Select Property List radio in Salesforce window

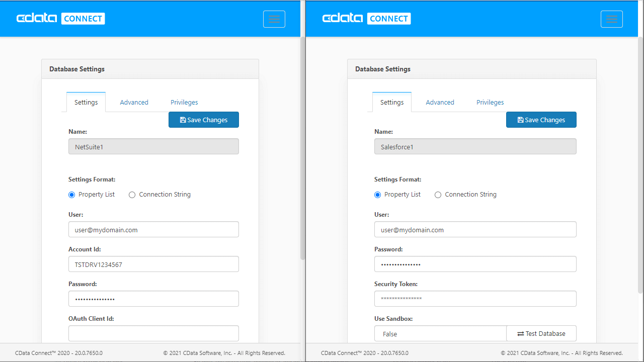(377, 195)
